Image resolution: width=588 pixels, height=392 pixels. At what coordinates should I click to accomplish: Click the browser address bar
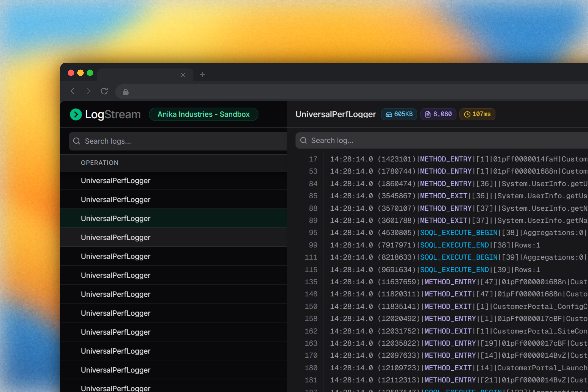(351, 92)
